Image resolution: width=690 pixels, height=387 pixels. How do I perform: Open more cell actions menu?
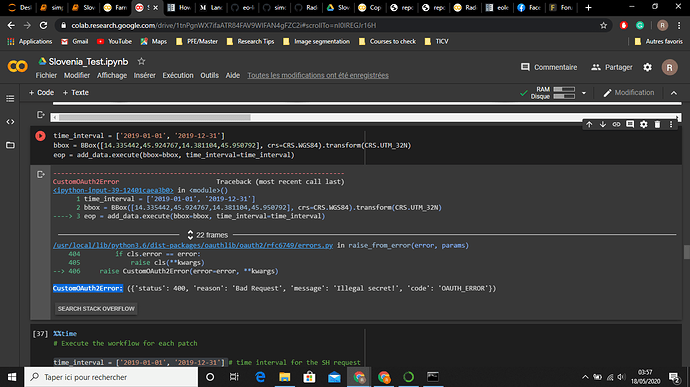pyautogui.click(x=671, y=125)
